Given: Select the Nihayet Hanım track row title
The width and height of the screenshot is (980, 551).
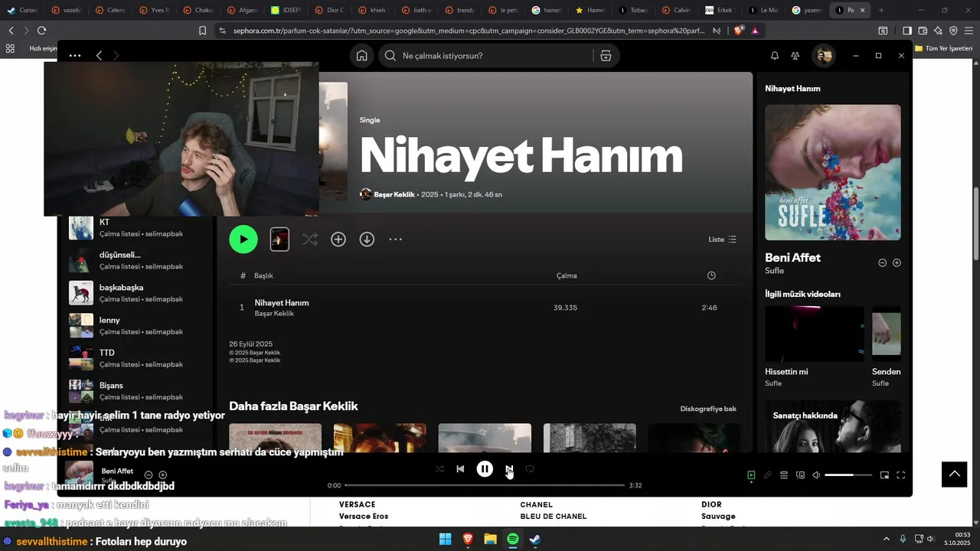Looking at the screenshot, I should click(x=282, y=303).
